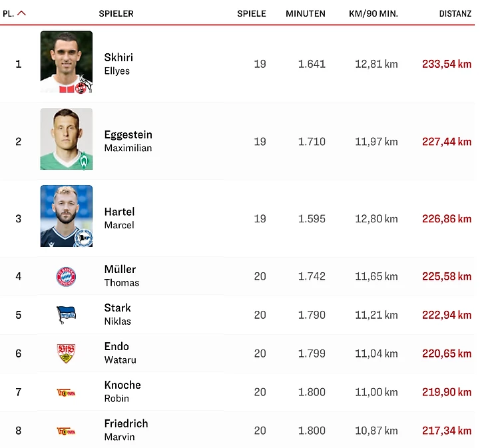
Task: Click the Bayern München club logo
Action: coord(66,276)
